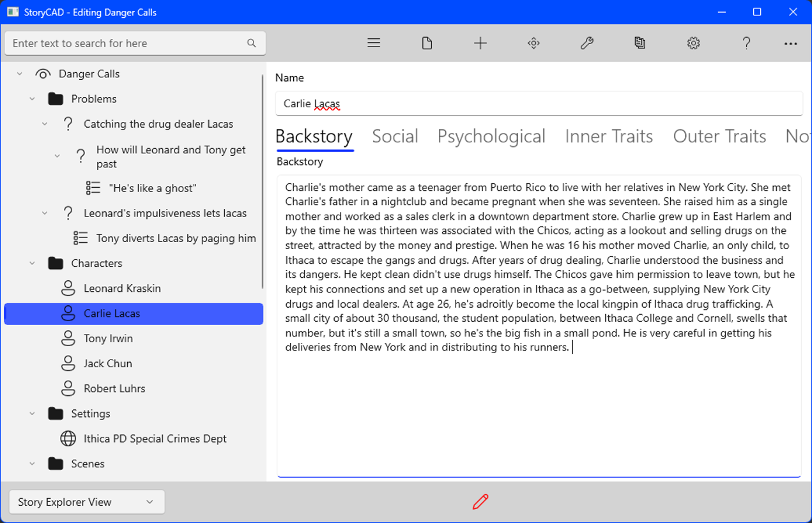This screenshot has width=812, height=523.
Task: Click the search text box
Action: click(x=128, y=43)
